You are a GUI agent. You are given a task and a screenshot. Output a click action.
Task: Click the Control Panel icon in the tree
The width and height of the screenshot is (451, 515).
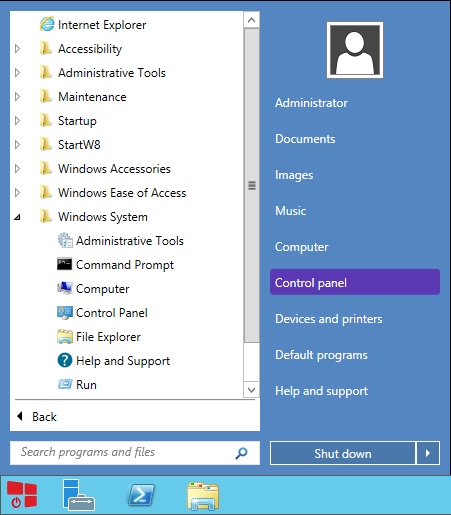65,313
